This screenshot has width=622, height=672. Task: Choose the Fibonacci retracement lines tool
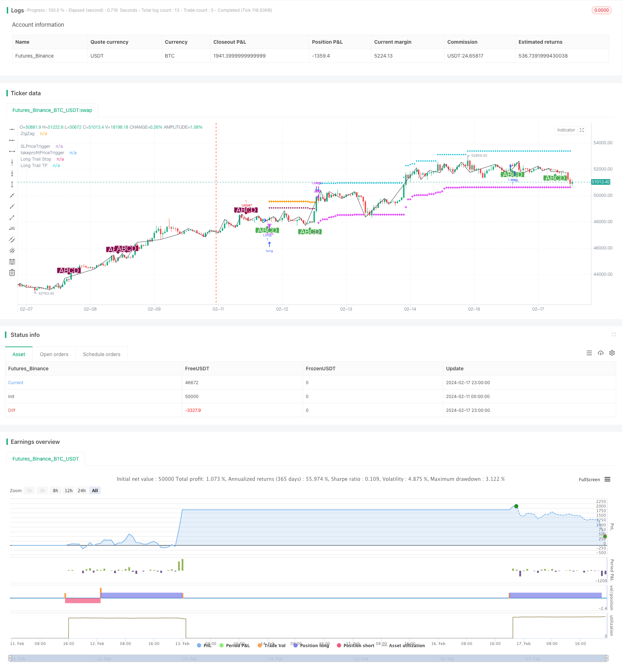point(12,262)
